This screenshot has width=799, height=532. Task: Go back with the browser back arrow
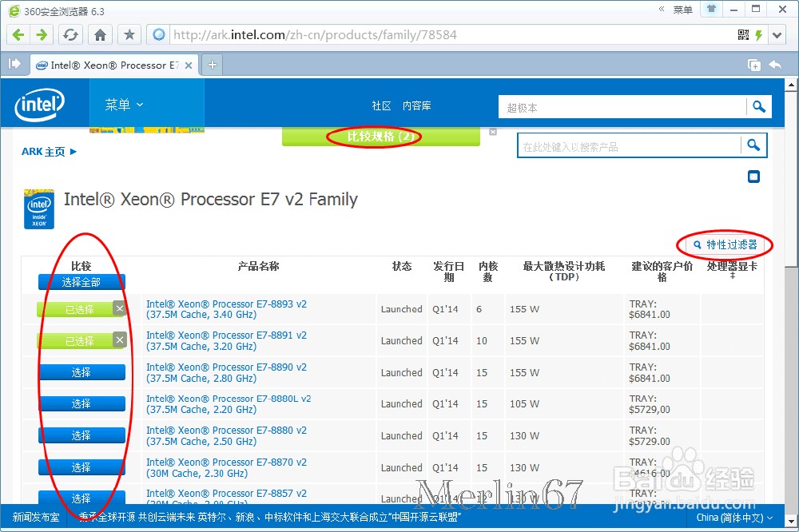(18, 34)
